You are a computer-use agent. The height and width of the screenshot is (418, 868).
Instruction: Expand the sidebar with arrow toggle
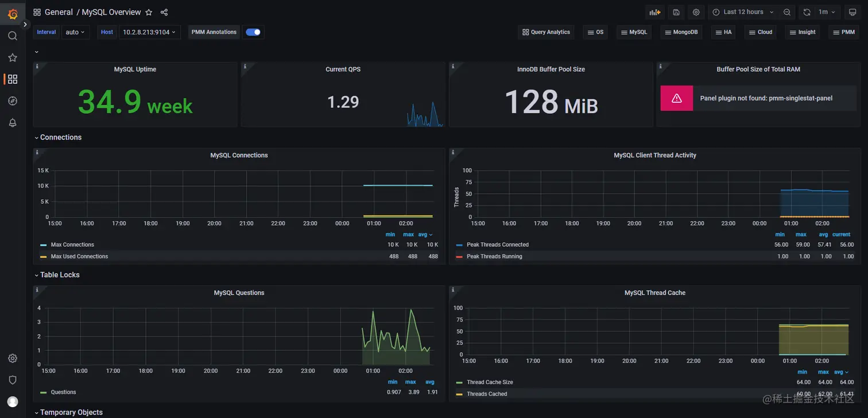point(25,25)
